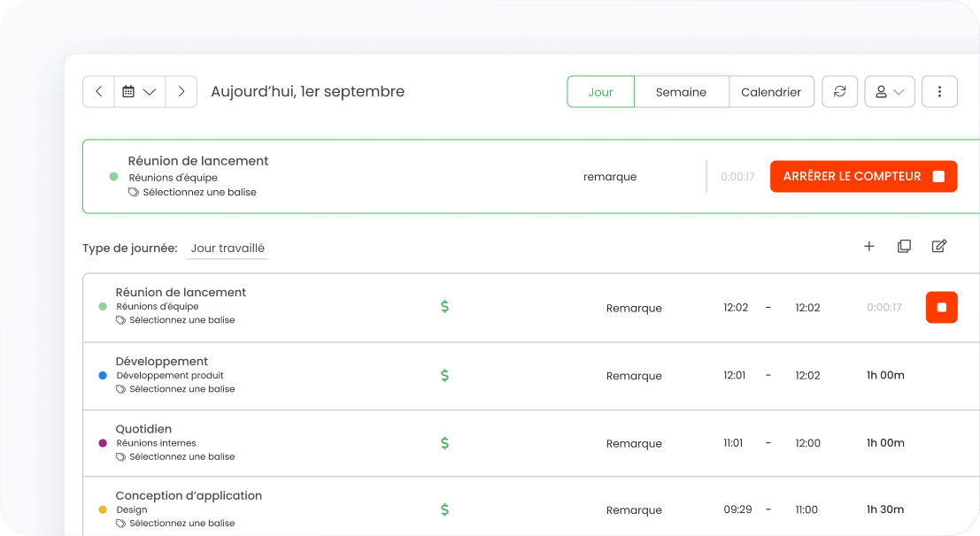Click end time 12:02 in Développement row
The height and width of the screenshot is (536, 980).
[807, 375]
